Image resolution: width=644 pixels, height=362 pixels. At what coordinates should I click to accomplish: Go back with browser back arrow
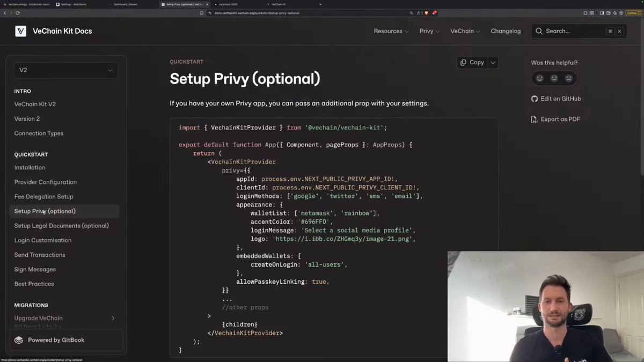point(5,13)
